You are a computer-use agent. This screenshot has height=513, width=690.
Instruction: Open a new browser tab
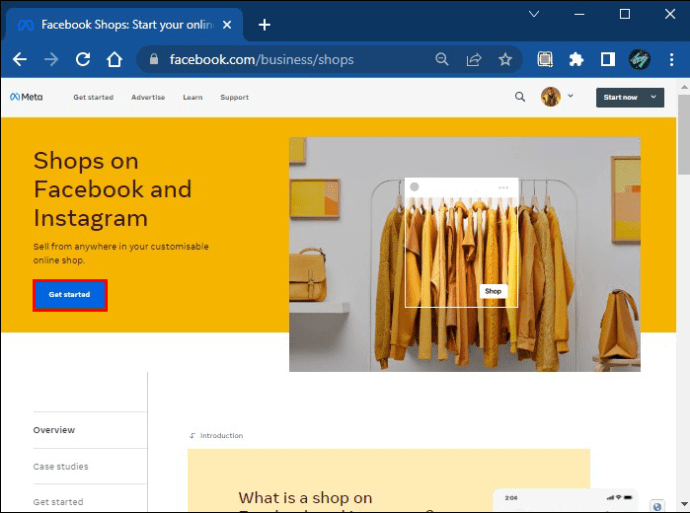[x=264, y=25]
